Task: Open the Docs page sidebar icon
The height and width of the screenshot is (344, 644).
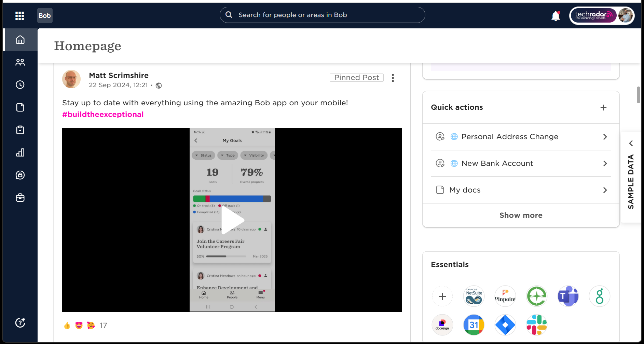Action: 20,107
